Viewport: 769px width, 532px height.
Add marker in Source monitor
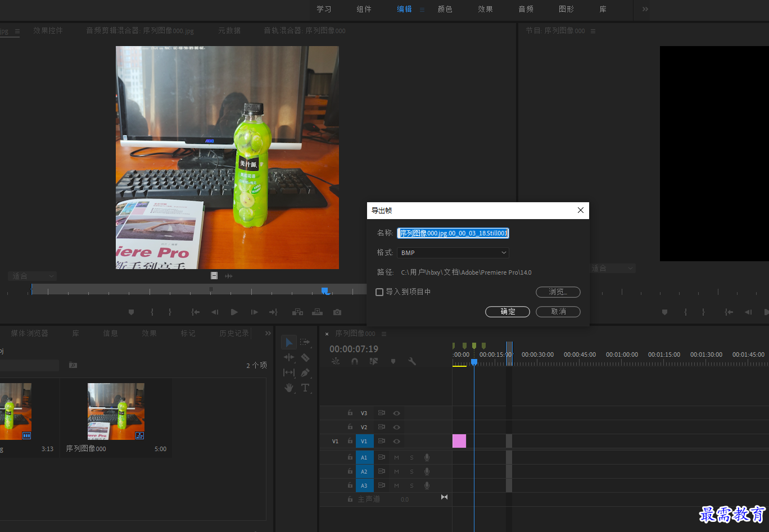[x=132, y=312]
